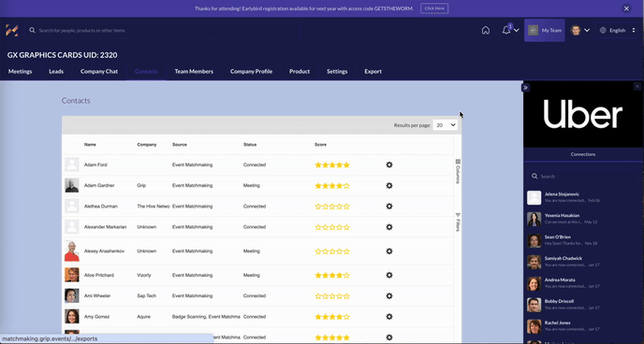644x344 pixels.
Task: Open the Results per page dropdown
Action: click(446, 125)
